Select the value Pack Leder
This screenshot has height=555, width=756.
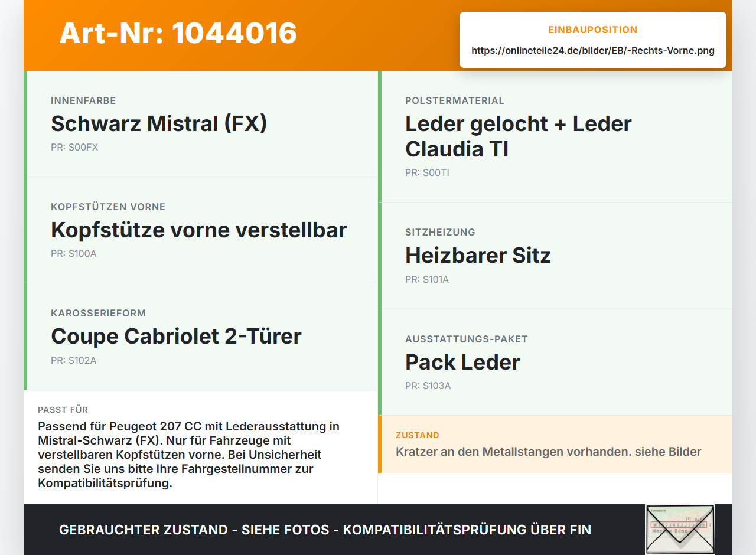point(462,363)
